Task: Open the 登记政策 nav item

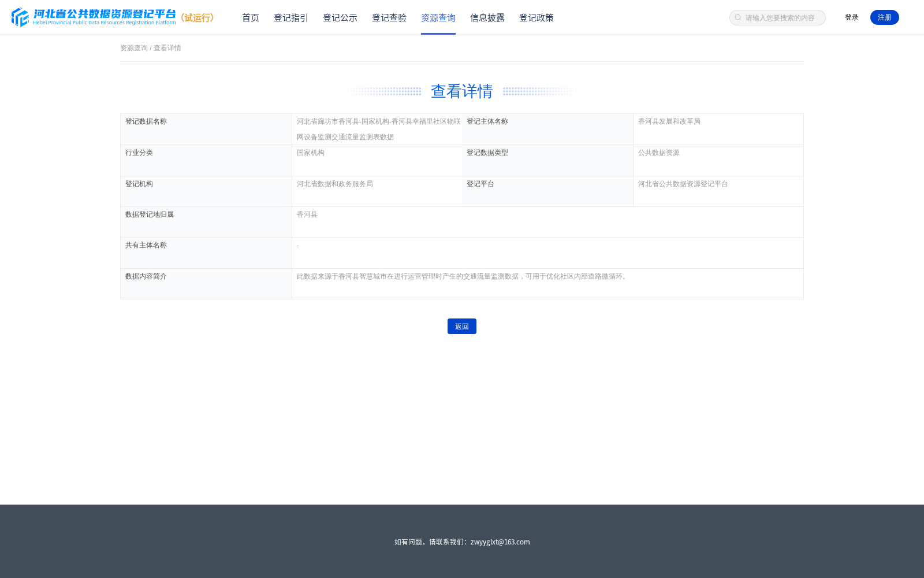Action: [x=536, y=18]
